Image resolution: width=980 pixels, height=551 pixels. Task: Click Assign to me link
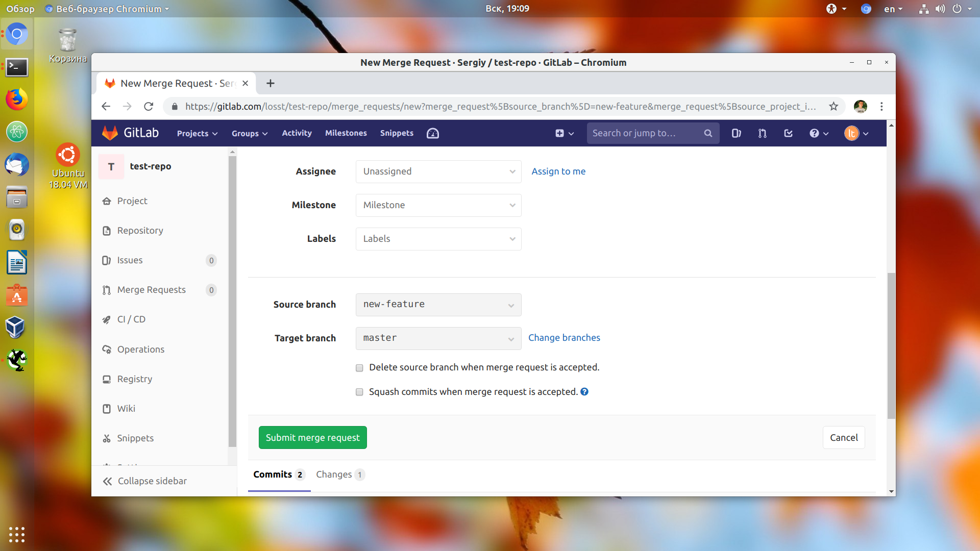[558, 171]
